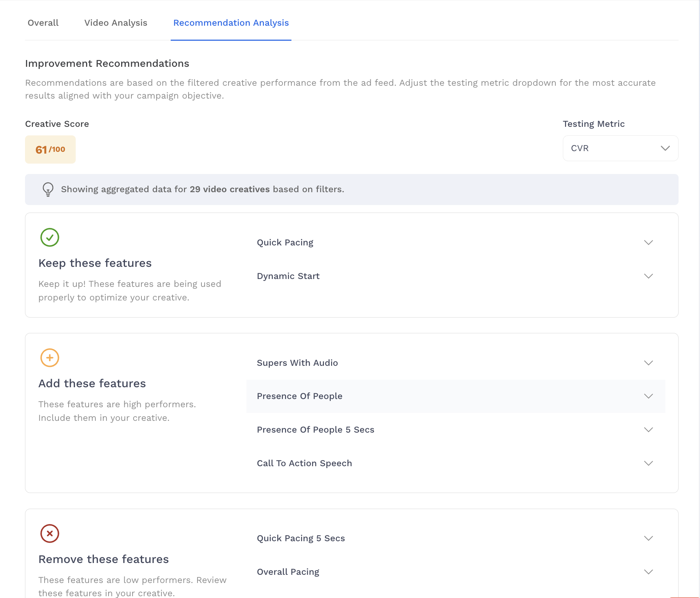Click the chevron beside Call To Action Speech
Image resolution: width=700 pixels, height=598 pixels.
[648, 463]
